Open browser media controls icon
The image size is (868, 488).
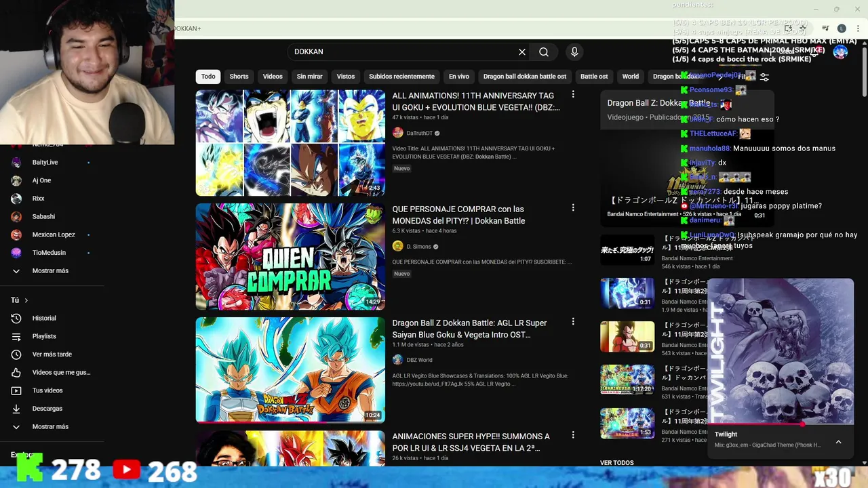(x=825, y=28)
